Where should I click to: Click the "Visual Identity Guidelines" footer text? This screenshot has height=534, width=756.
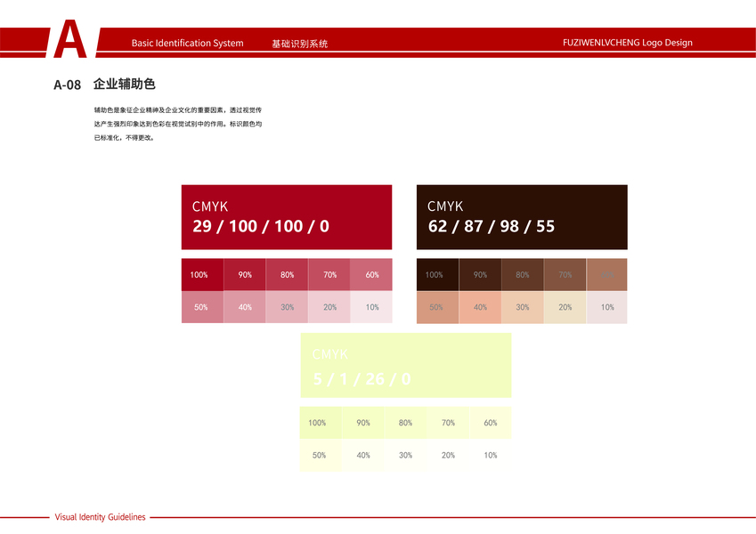[100, 517]
